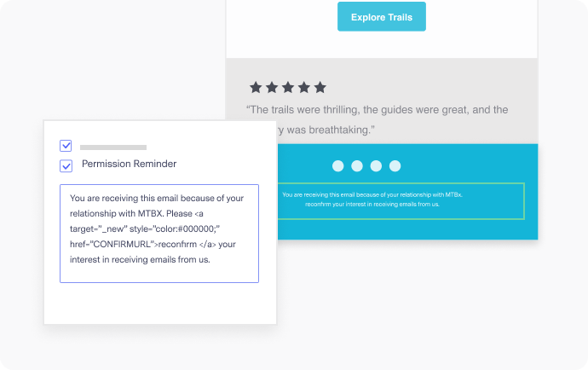Image resolution: width=588 pixels, height=370 pixels.
Task: Choose the fourth rating star
Action: (x=304, y=87)
